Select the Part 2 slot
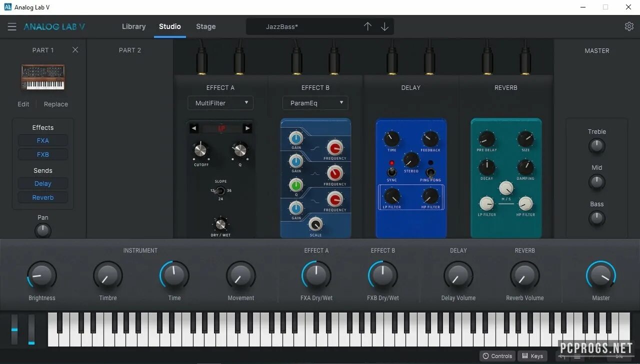This screenshot has width=640, height=364. [x=130, y=50]
